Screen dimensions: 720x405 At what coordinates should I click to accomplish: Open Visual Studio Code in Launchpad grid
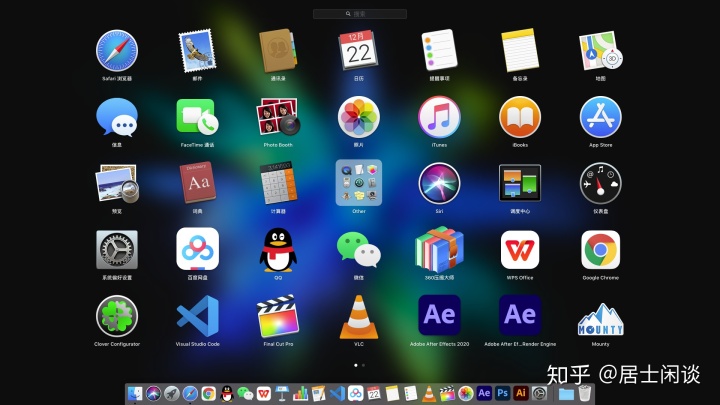pos(197,316)
